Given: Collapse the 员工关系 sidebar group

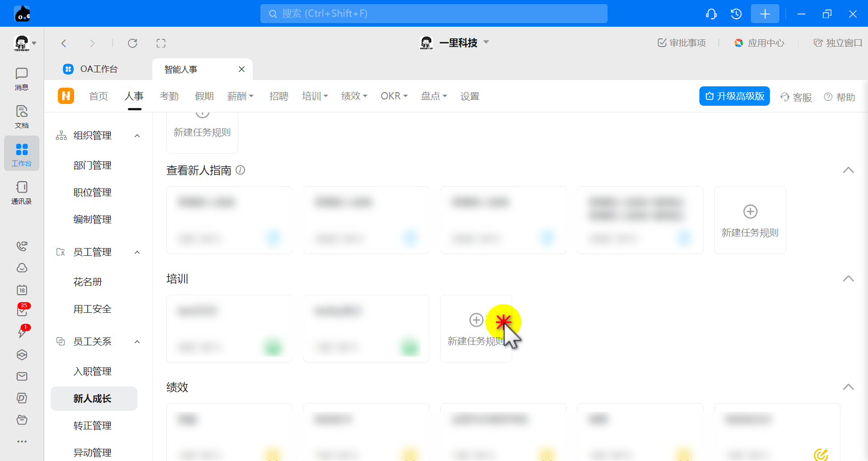Looking at the screenshot, I should tap(137, 342).
